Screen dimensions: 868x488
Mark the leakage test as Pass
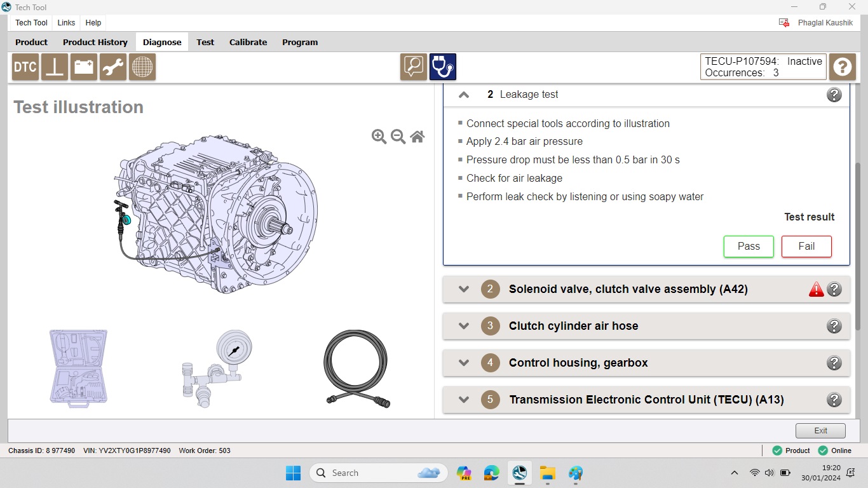749,247
